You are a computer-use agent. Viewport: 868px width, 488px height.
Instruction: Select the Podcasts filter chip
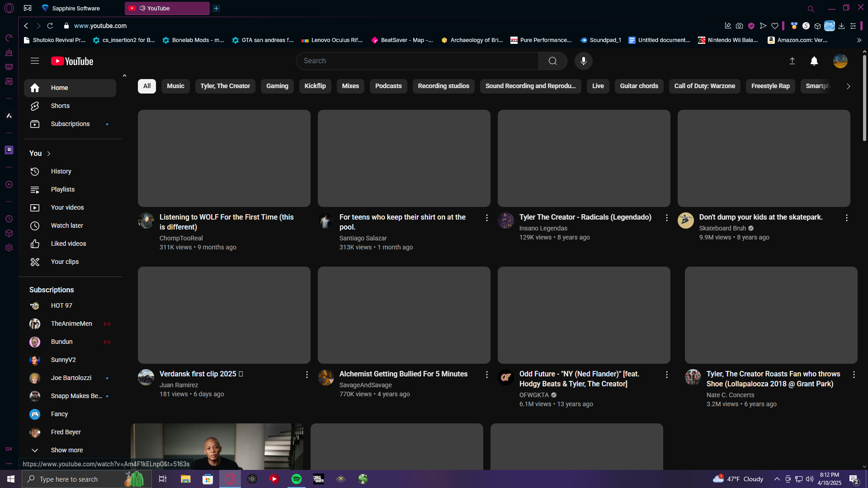pos(388,86)
